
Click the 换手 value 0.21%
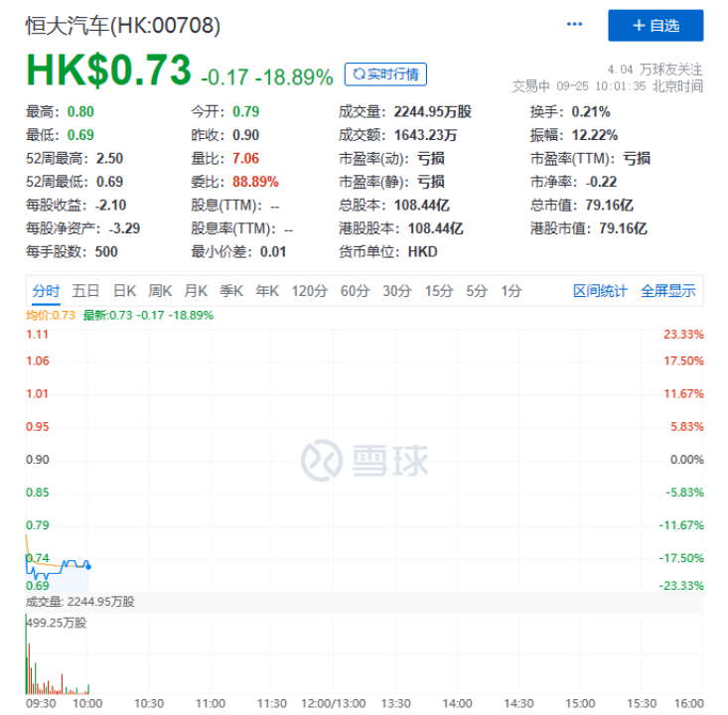coord(591,112)
